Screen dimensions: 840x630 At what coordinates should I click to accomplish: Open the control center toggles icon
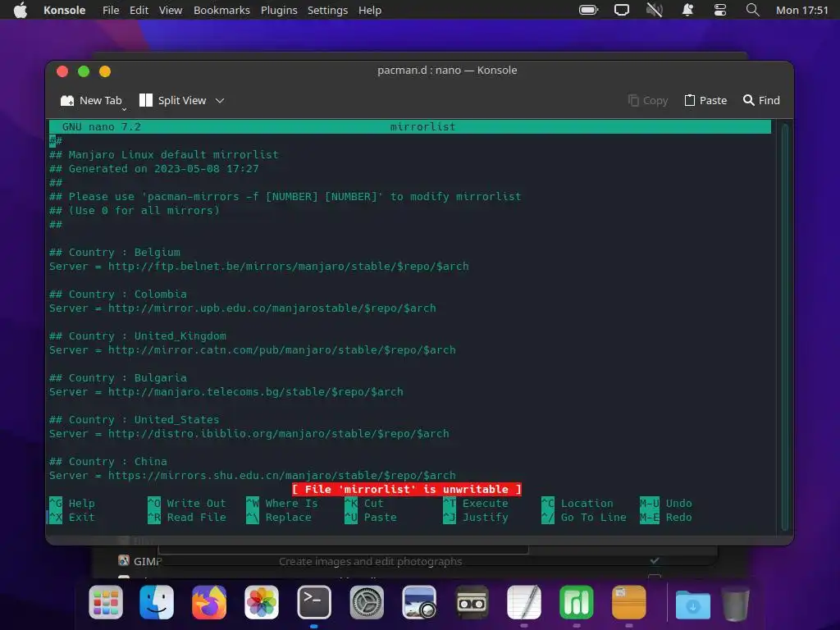pos(720,10)
